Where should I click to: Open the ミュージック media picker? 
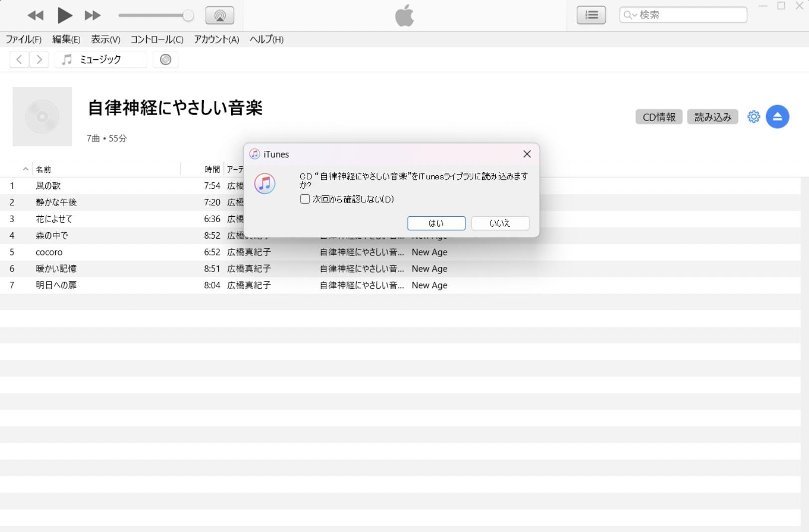[101, 60]
